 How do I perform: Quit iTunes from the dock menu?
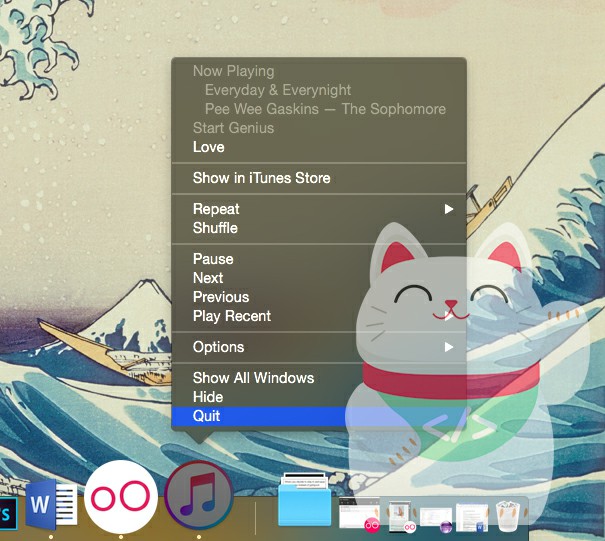[319, 416]
